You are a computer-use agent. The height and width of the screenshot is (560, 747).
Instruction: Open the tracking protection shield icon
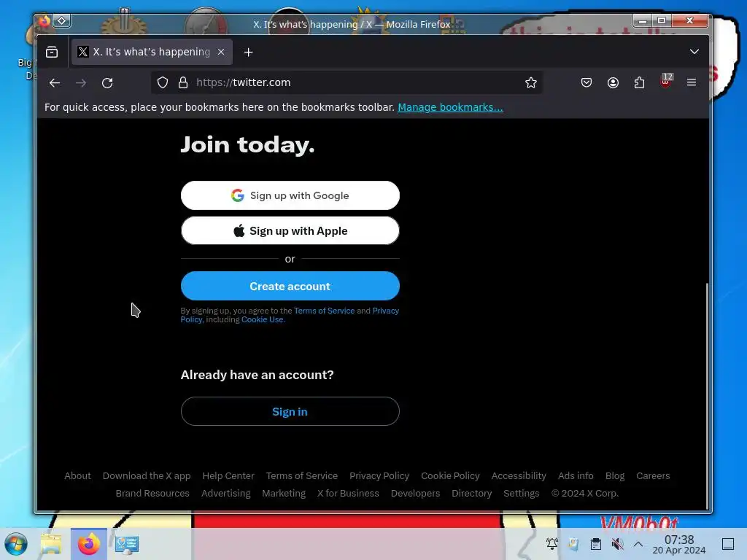pos(163,82)
